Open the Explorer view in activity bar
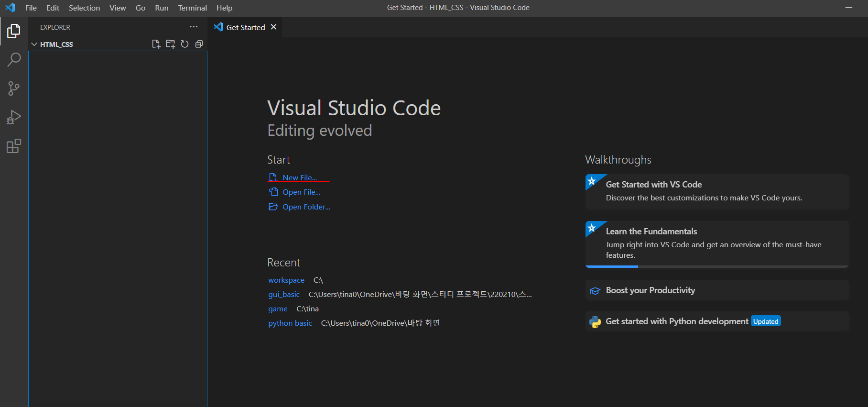This screenshot has width=868, height=407. click(14, 31)
